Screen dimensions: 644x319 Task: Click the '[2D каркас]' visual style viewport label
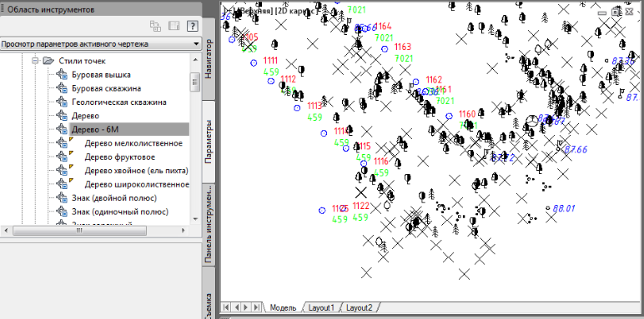[x=295, y=12]
